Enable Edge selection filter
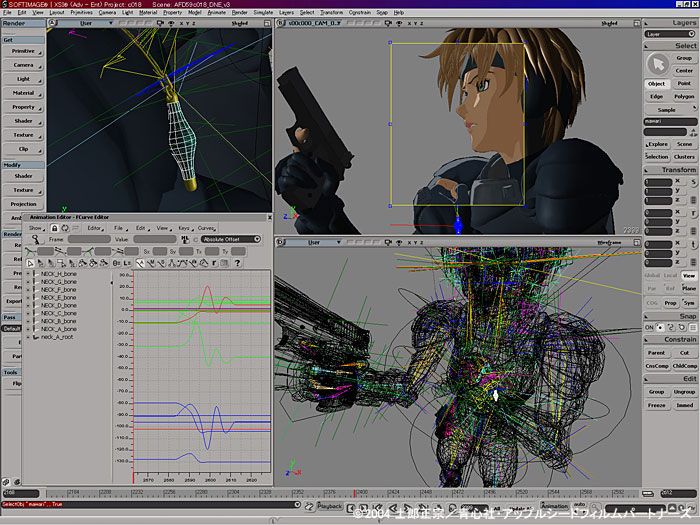The width and height of the screenshot is (700, 525). pos(656,96)
